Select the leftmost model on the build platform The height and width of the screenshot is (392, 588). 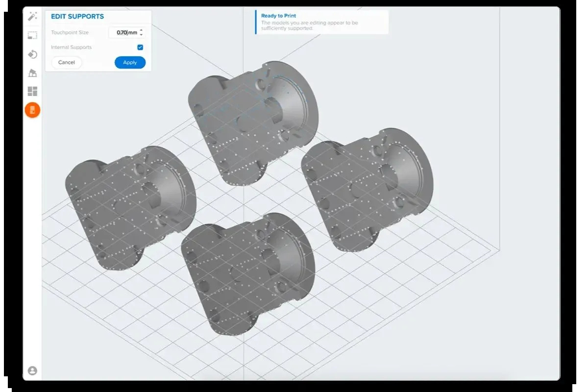130,206
